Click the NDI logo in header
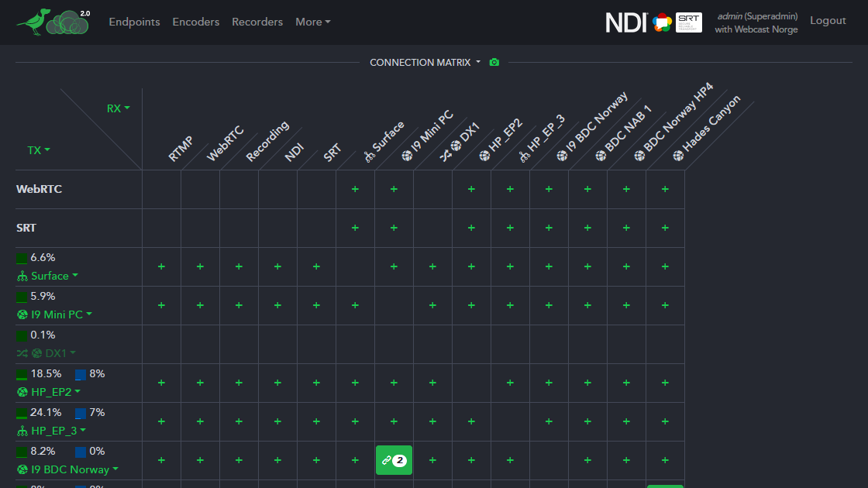The image size is (868, 488). (x=626, y=22)
